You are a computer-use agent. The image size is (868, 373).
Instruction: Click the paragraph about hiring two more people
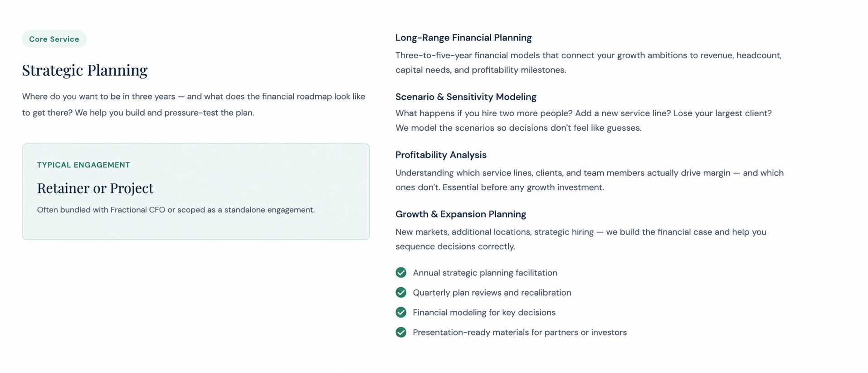tap(584, 120)
